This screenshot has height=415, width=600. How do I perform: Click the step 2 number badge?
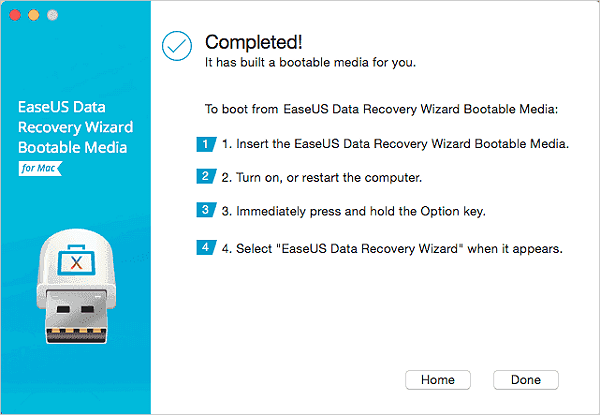pos(205,177)
